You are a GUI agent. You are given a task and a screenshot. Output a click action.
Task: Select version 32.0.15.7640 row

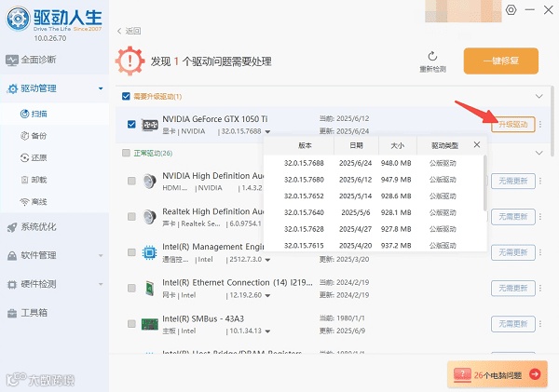(x=374, y=212)
